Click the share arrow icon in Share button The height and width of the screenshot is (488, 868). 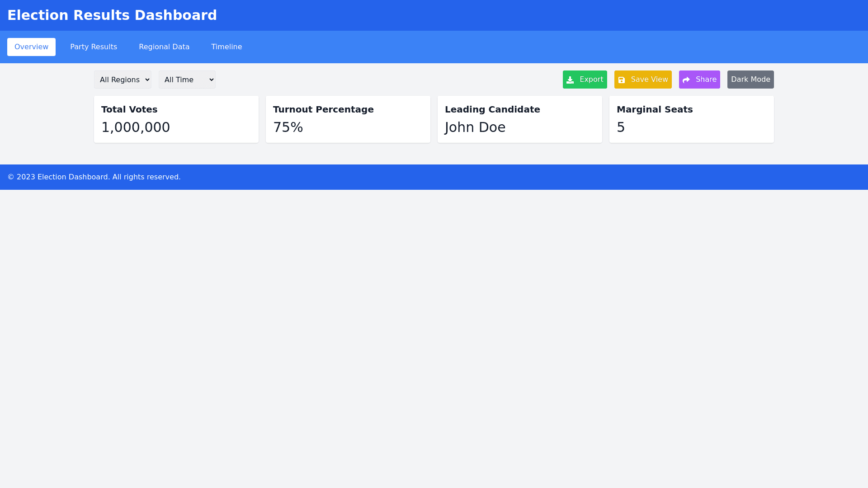click(x=687, y=80)
